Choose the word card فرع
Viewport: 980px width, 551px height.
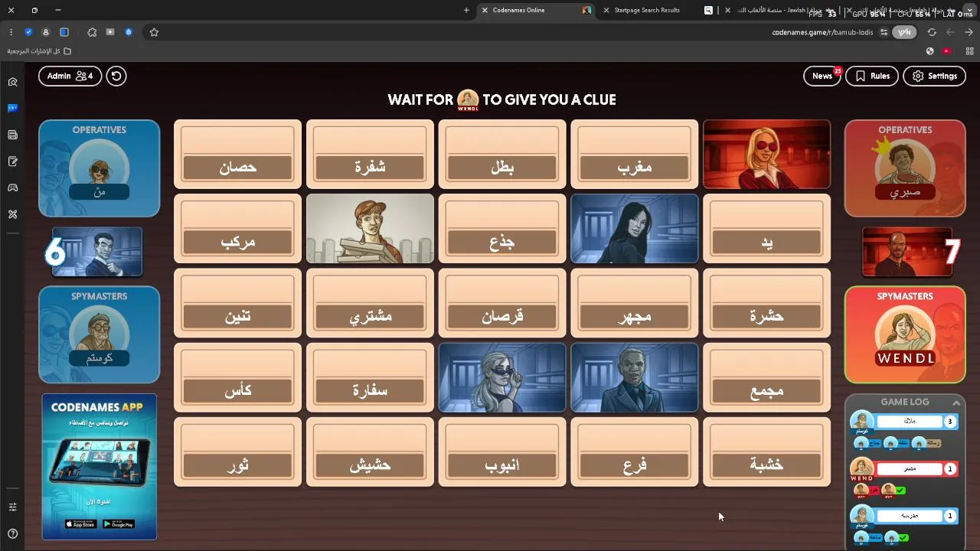pyautogui.click(x=635, y=452)
